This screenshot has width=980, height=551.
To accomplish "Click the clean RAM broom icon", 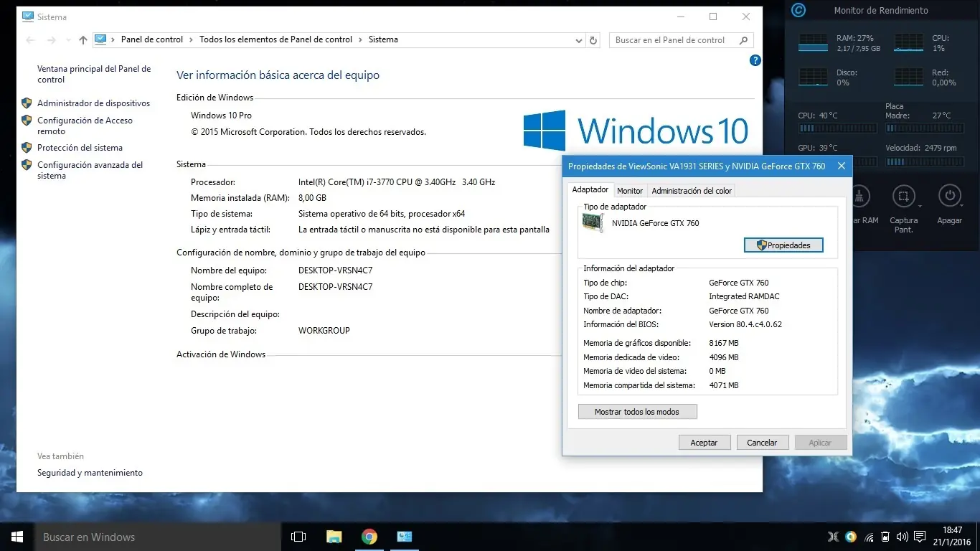I will [861, 196].
